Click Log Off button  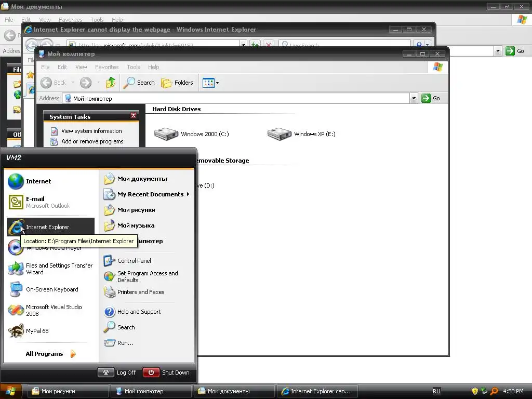(117, 373)
